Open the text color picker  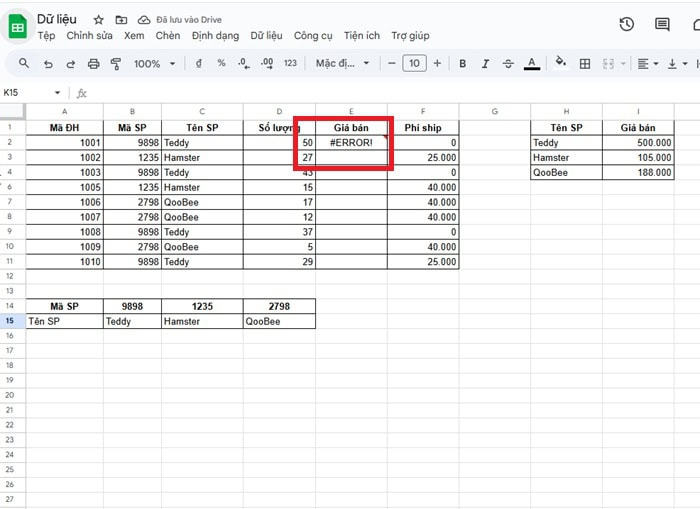[x=531, y=63]
